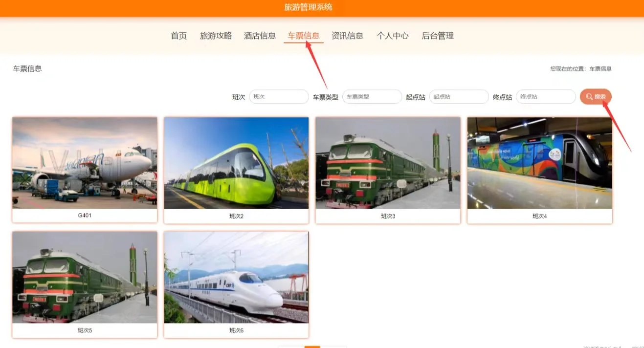Viewport: 644px width, 348px height.
Task: Focus the 起点站 departure station field
Action: tap(459, 97)
